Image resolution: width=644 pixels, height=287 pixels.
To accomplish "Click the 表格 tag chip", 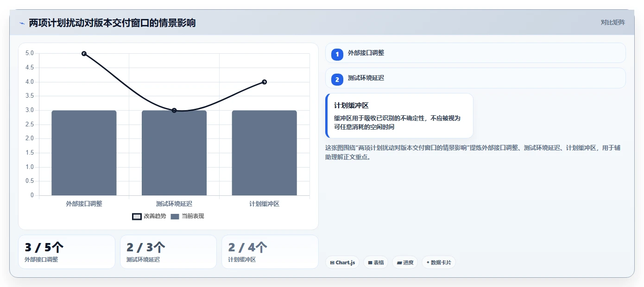I will (x=376, y=262).
